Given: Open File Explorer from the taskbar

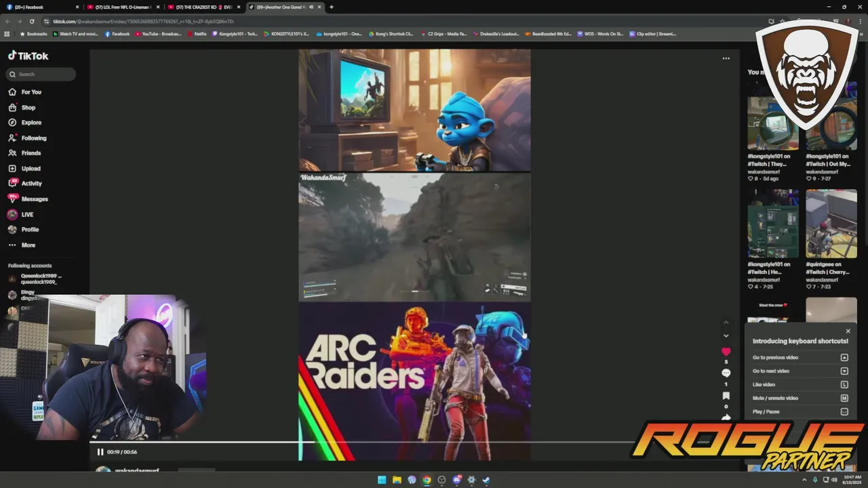Looking at the screenshot, I should coord(397,480).
